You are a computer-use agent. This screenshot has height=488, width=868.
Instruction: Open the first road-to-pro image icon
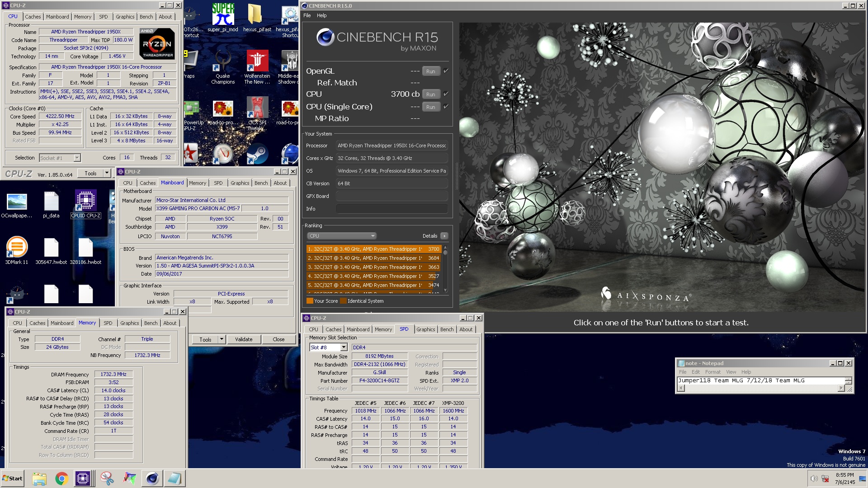[x=222, y=112]
